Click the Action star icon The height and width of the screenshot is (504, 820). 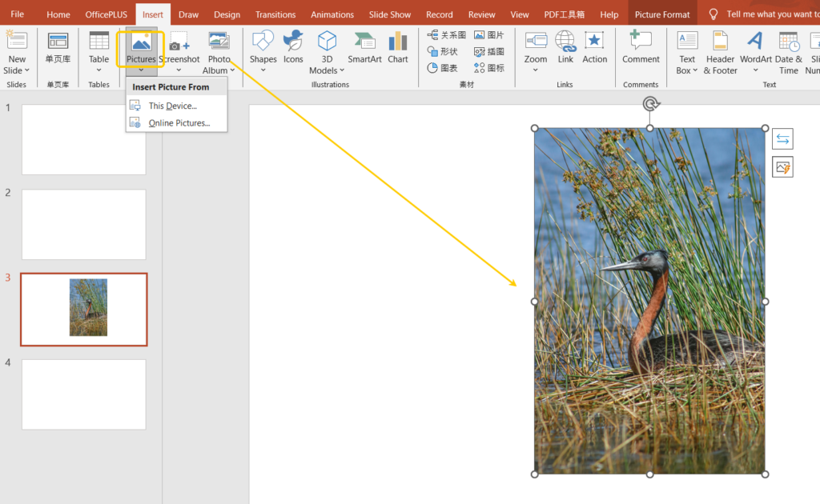(594, 42)
